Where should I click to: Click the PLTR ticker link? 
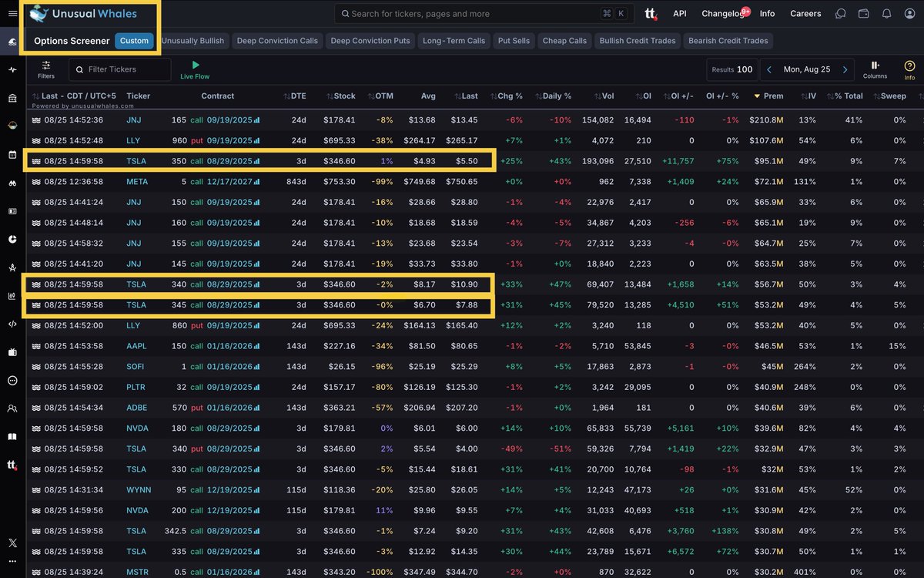(137, 387)
